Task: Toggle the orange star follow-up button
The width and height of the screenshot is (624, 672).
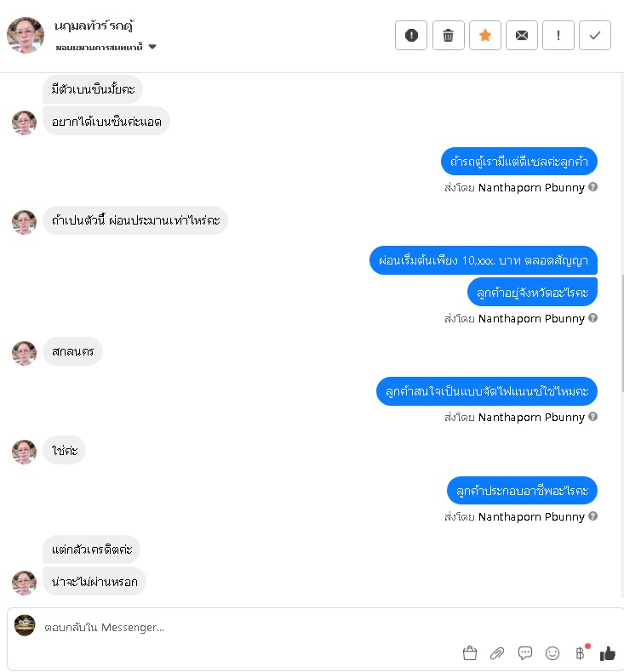Action: tap(485, 36)
